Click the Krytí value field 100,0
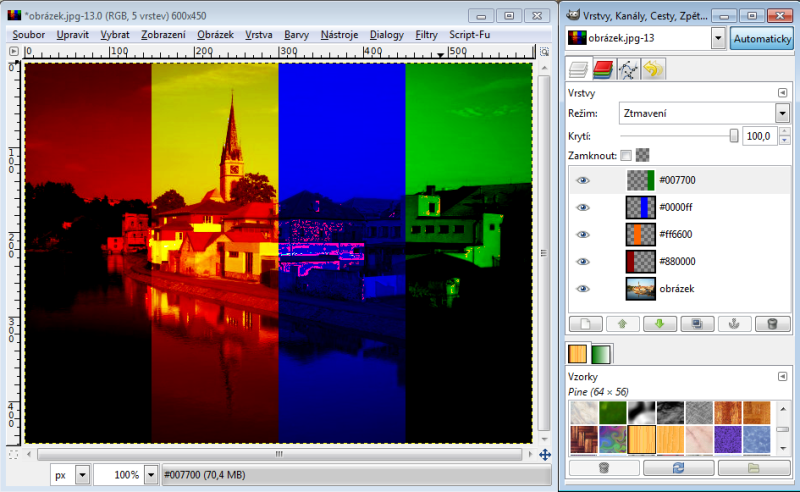 (x=759, y=136)
